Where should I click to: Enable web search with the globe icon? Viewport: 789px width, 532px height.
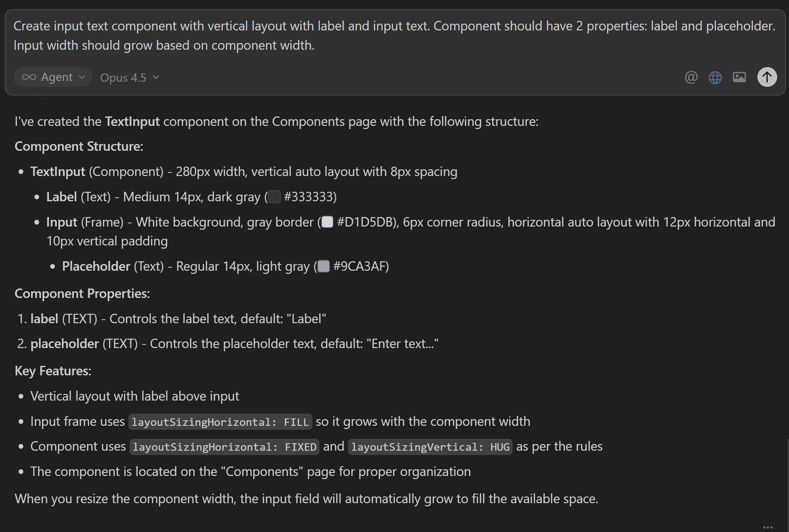(716, 77)
